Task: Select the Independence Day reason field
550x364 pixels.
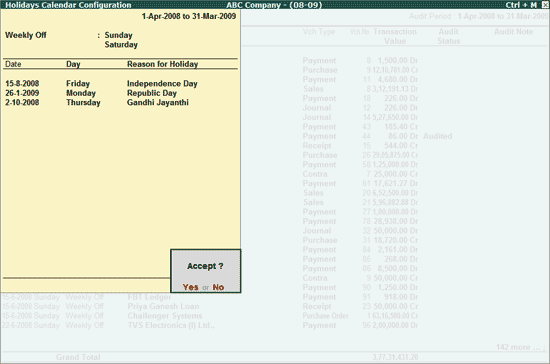Action: point(162,83)
